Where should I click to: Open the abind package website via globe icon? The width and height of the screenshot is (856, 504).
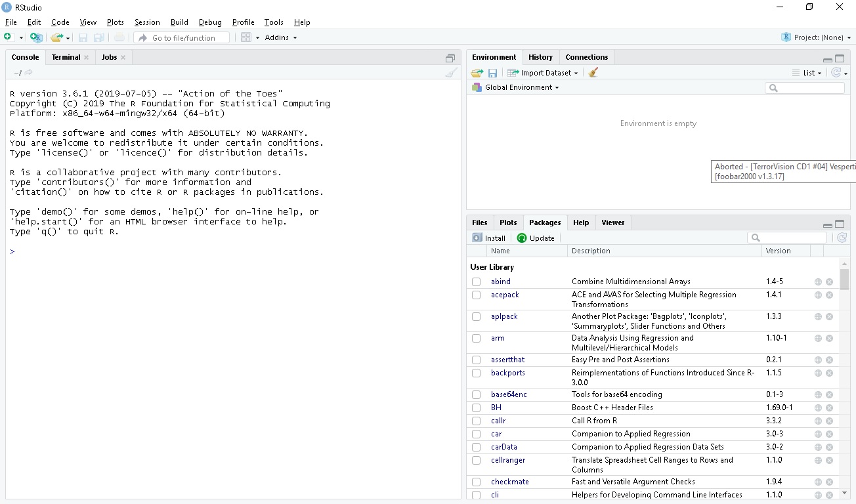coord(818,282)
